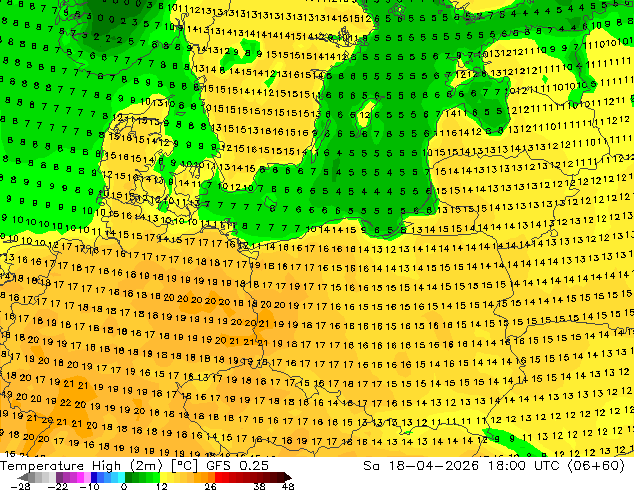Click the '12' label under the color bar
This screenshot has width=634, height=490.
pos(162,486)
